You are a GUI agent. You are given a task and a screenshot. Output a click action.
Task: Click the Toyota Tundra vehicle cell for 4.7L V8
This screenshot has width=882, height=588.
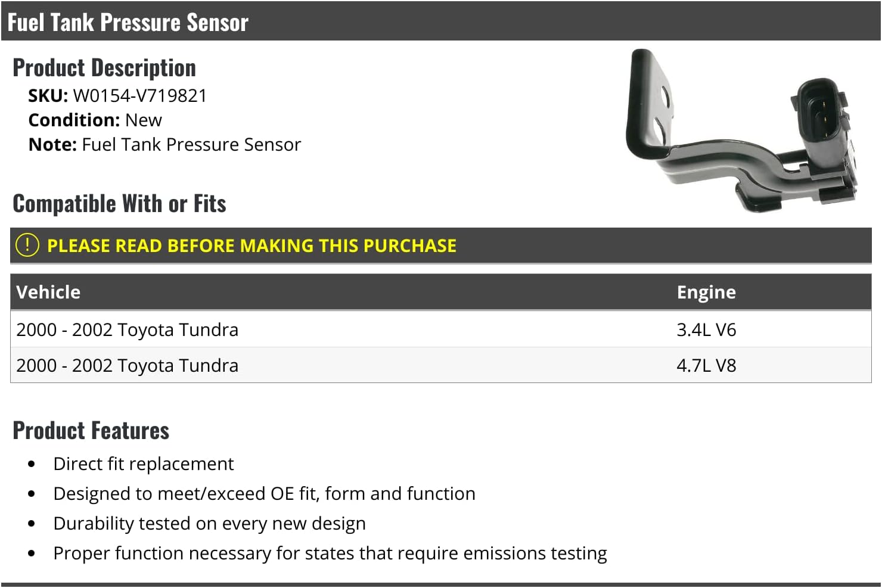coord(128,366)
